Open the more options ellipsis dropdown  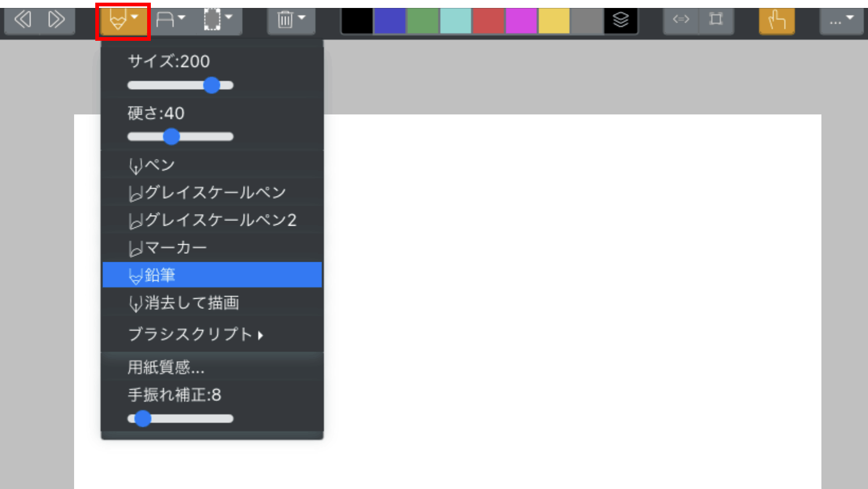pos(842,20)
